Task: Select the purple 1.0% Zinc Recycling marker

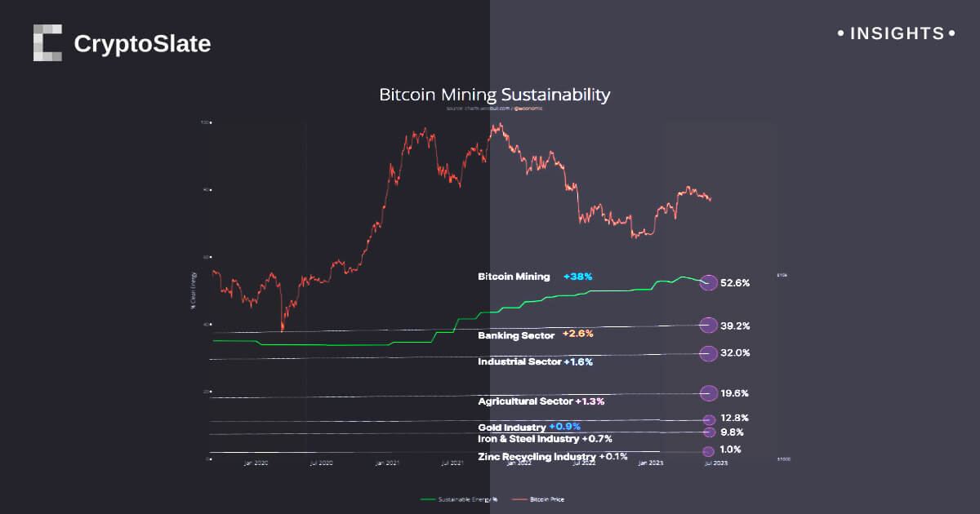Action: (708, 451)
